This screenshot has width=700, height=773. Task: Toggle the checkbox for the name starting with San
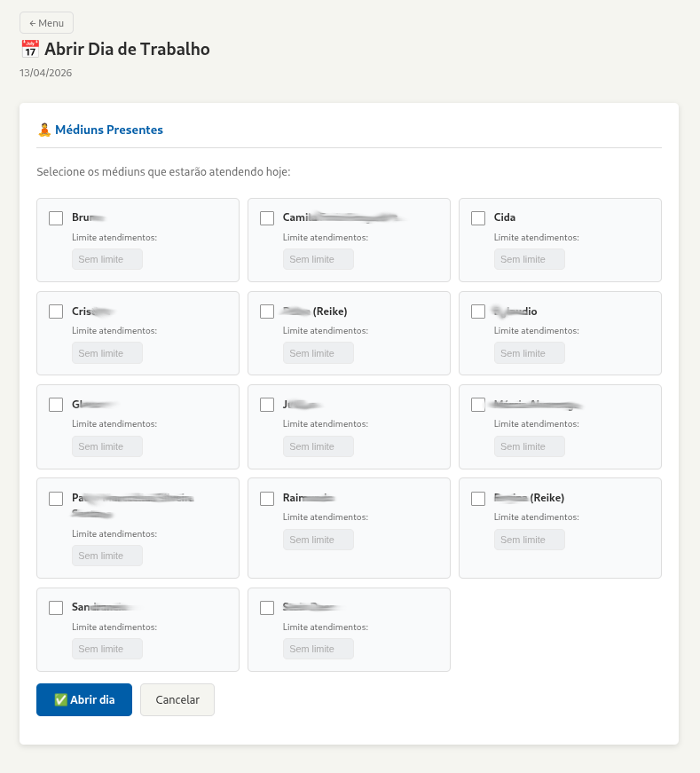point(56,608)
